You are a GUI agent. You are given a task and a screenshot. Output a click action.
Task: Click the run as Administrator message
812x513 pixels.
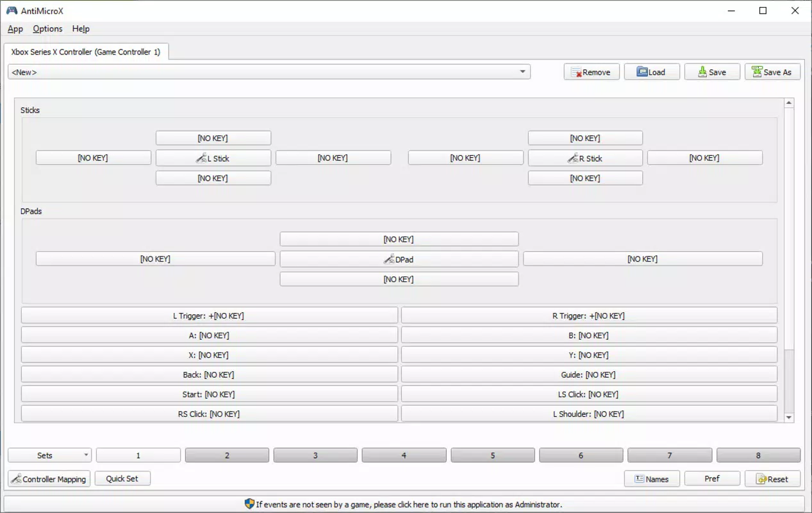click(x=404, y=504)
